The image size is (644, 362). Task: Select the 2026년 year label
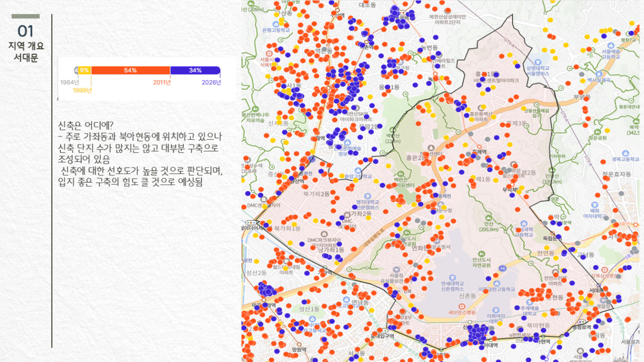(x=211, y=83)
